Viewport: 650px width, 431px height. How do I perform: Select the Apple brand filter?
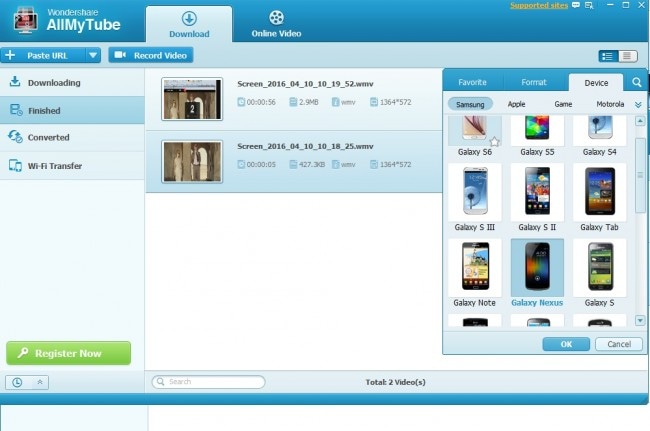[517, 104]
